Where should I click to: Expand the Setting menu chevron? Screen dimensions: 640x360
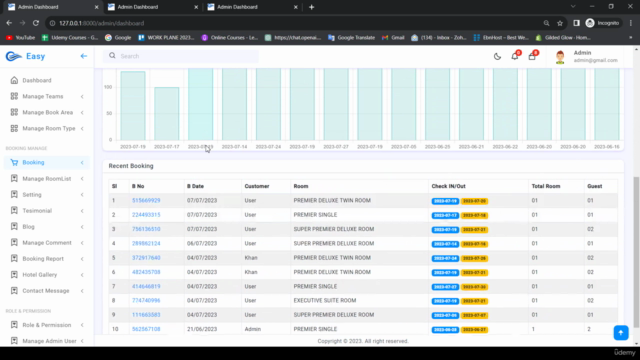[x=82, y=194]
